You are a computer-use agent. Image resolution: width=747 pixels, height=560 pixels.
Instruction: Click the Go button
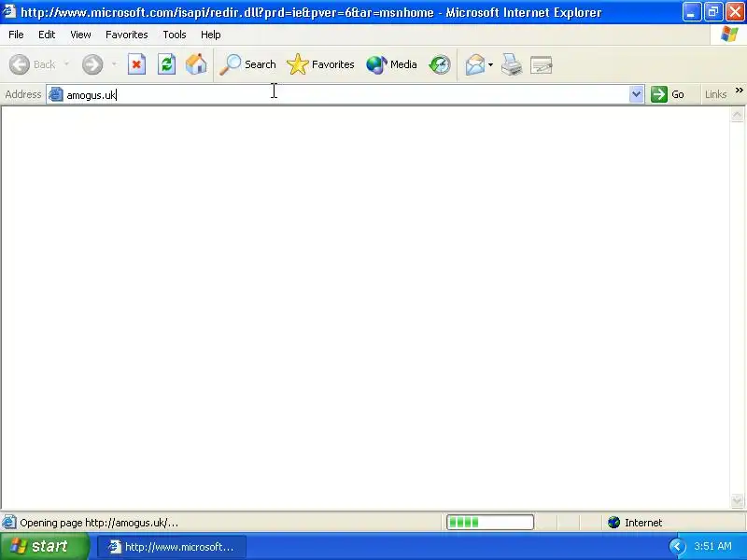pyautogui.click(x=668, y=94)
